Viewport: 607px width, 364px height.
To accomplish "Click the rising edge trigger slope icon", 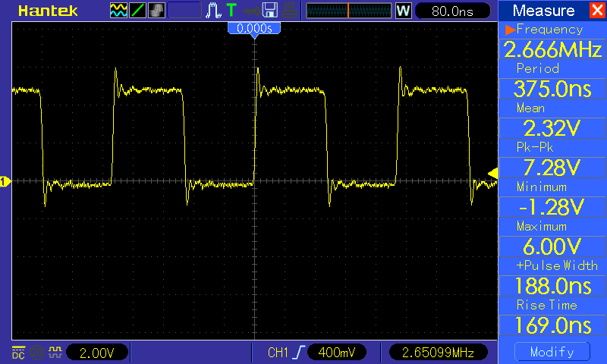I will (x=299, y=353).
